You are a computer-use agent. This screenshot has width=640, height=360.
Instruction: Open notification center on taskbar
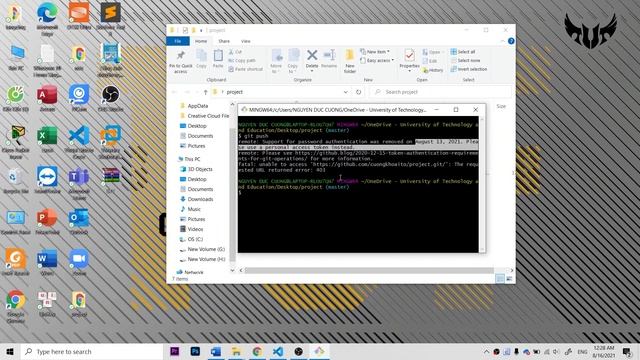point(627,351)
